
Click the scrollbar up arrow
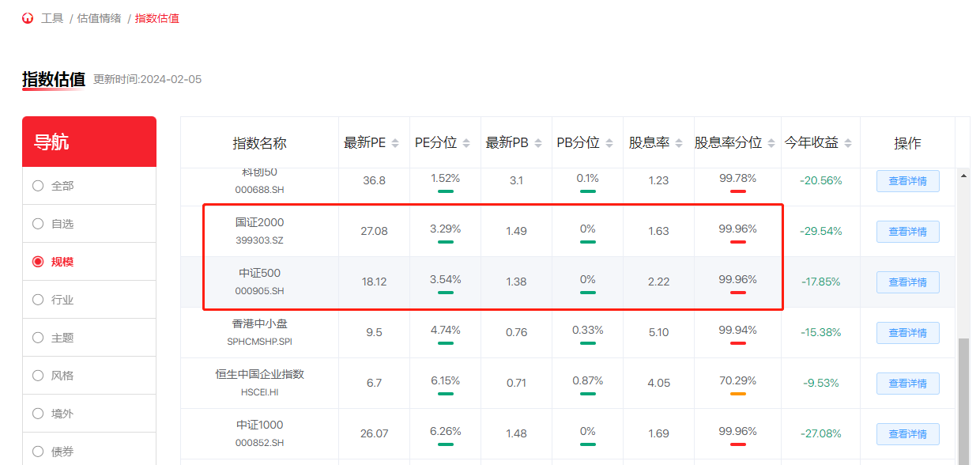963,175
